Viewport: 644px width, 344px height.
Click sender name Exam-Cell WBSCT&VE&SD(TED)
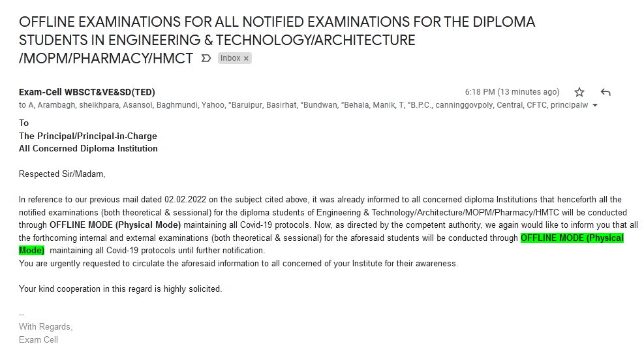[87, 92]
